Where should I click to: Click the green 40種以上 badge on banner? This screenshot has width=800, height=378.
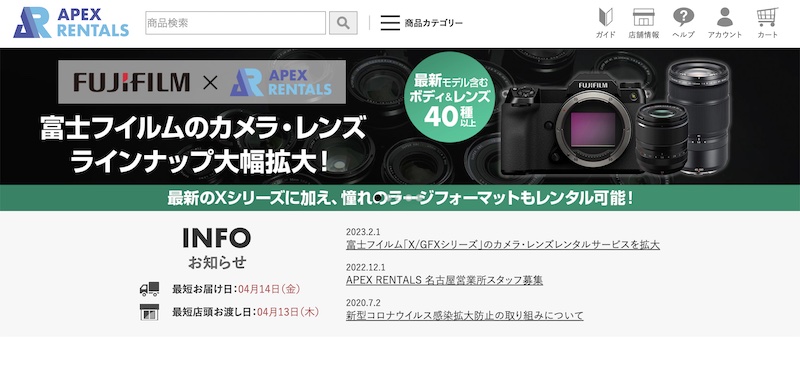tap(450, 98)
